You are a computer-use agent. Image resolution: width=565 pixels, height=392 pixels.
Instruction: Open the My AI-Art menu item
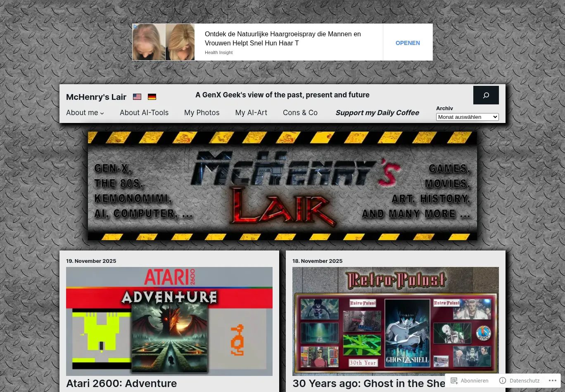coord(251,113)
